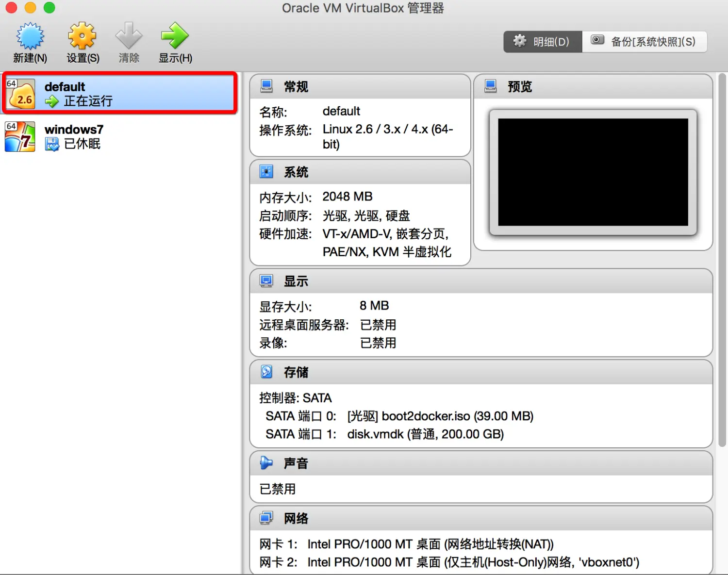728x575 pixels.
Task: Click the 已休眠 status text
Action: click(x=82, y=144)
